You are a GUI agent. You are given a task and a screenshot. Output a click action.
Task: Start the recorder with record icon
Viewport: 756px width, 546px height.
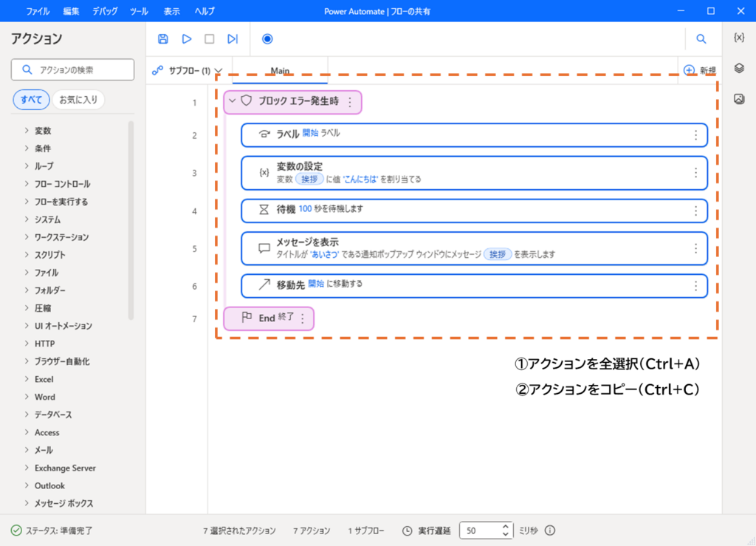click(267, 39)
